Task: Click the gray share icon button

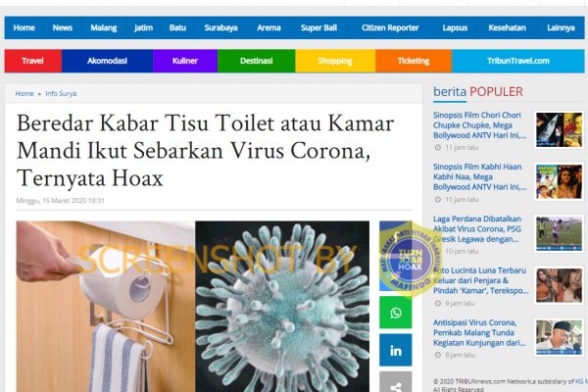Action: click(x=395, y=382)
